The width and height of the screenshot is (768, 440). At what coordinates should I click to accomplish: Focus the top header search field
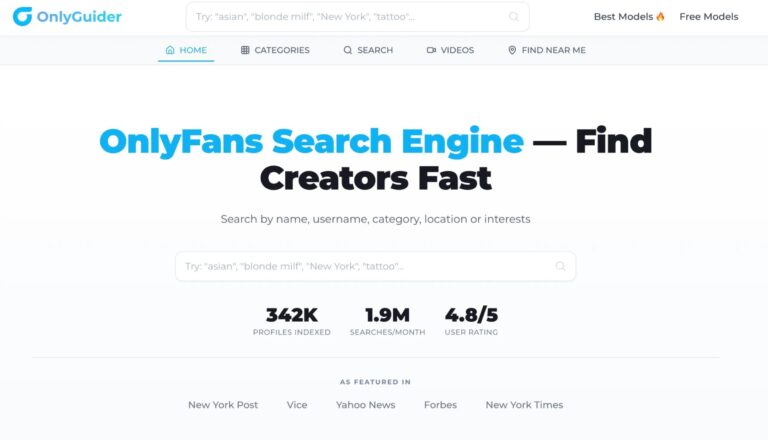pos(358,17)
